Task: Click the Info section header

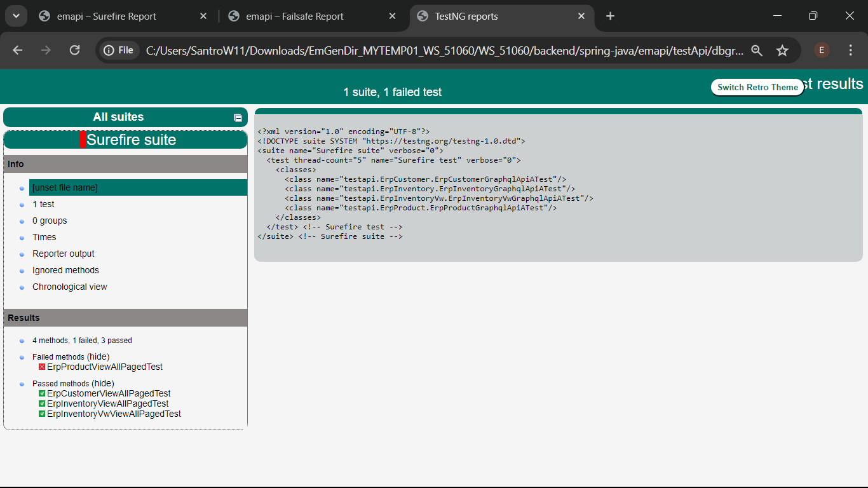Action: [125, 164]
